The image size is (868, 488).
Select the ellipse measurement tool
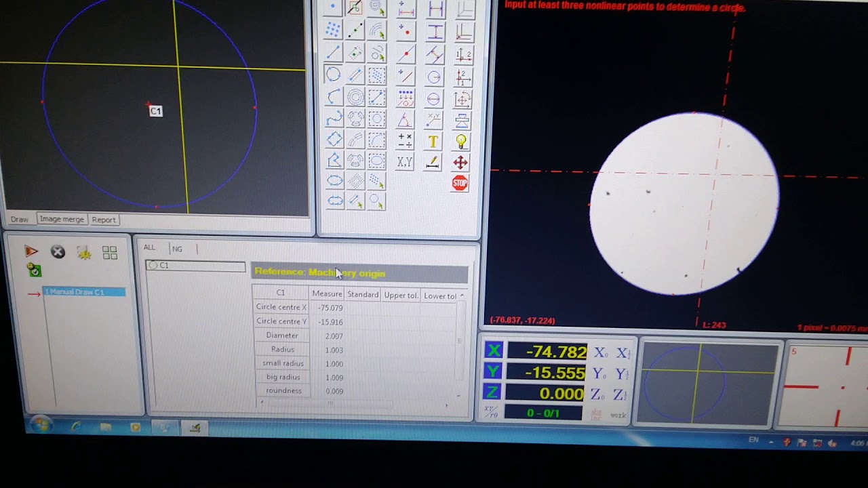tap(335, 180)
